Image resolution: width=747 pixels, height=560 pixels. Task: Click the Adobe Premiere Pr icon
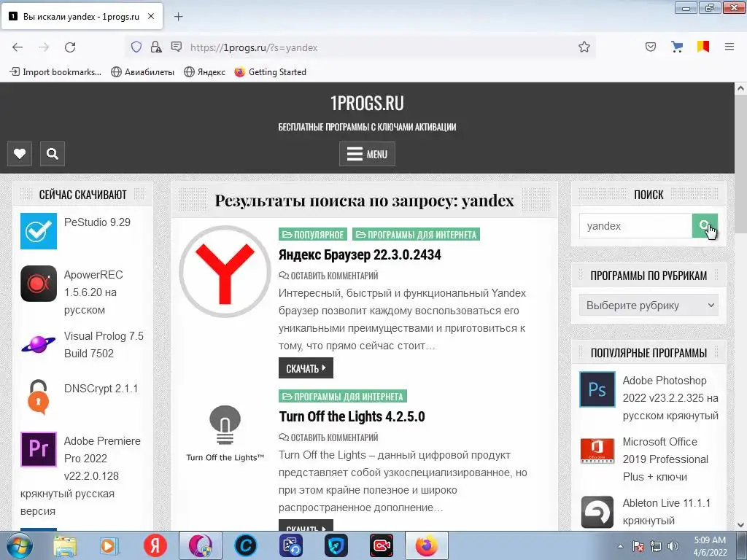coord(39,449)
